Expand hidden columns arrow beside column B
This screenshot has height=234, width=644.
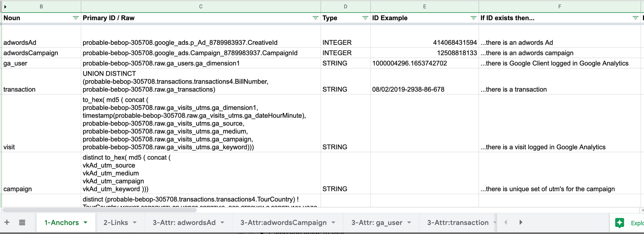point(5,6)
